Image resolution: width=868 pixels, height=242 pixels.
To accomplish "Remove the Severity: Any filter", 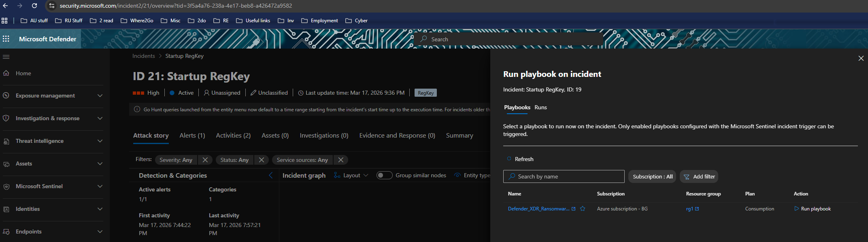I will click(x=205, y=160).
